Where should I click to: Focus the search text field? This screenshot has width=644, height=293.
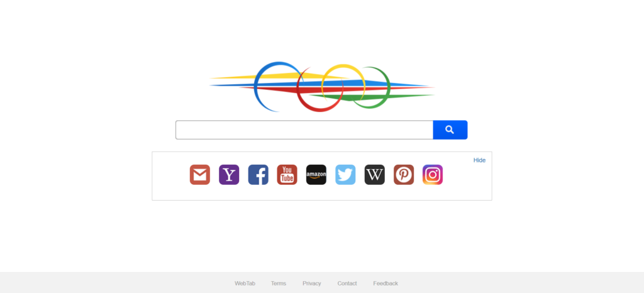tap(304, 130)
